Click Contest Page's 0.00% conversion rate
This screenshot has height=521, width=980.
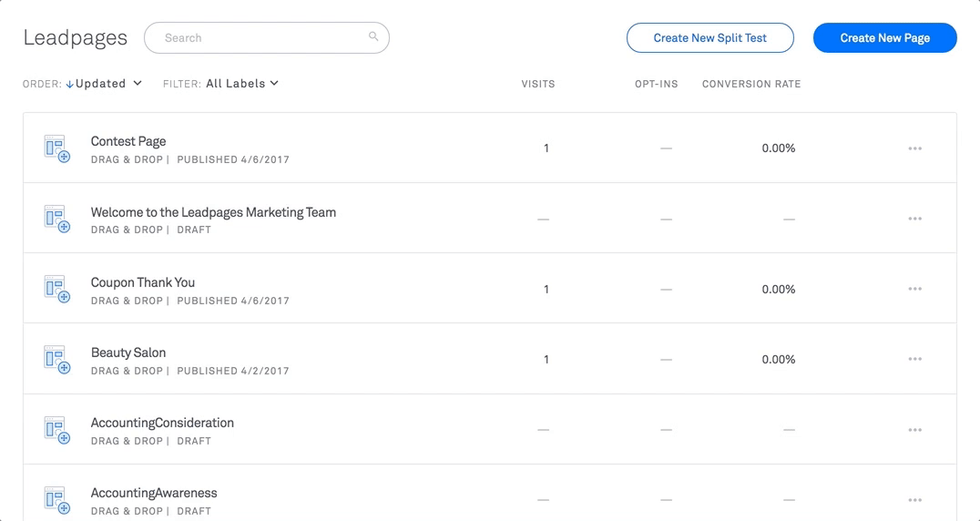pyautogui.click(x=778, y=148)
